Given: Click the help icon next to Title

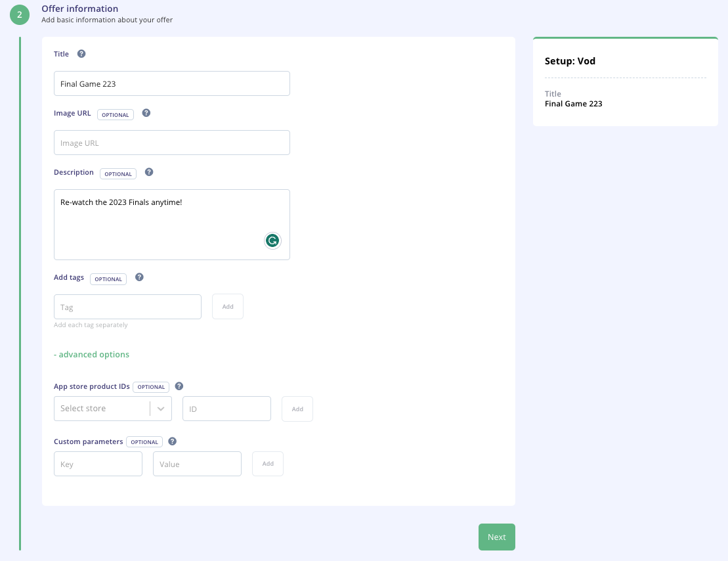Looking at the screenshot, I should click(81, 53).
